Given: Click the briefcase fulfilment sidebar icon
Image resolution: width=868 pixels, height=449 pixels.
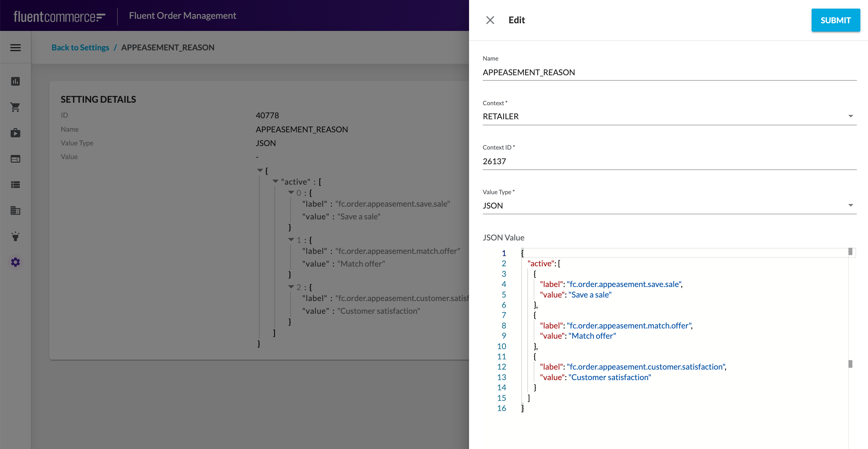Looking at the screenshot, I should click(x=16, y=133).
